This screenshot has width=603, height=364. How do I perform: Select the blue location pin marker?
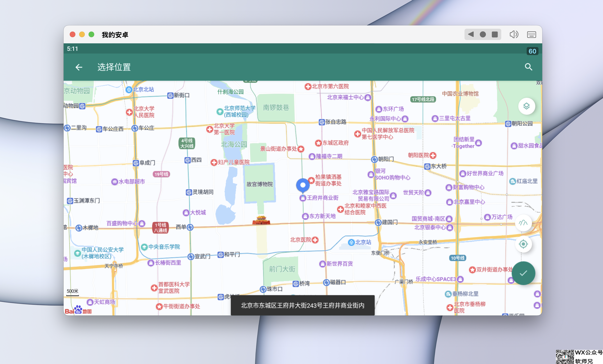pos(303,186)
